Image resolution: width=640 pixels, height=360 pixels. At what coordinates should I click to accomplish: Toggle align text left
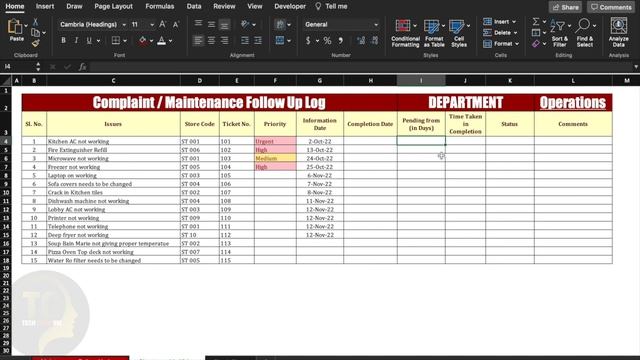[198, 40]
